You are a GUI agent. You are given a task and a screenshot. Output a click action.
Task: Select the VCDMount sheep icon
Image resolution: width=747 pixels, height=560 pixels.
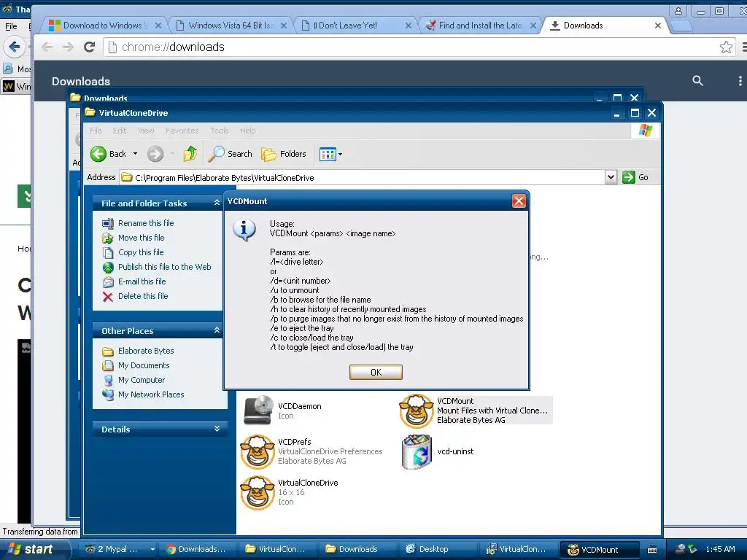tap(416, 411)
